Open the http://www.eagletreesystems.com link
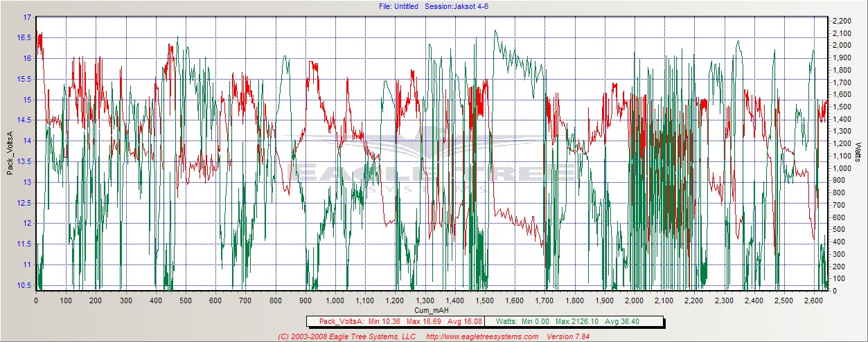The height and width of the screenshot is (342, 868). 482,336
